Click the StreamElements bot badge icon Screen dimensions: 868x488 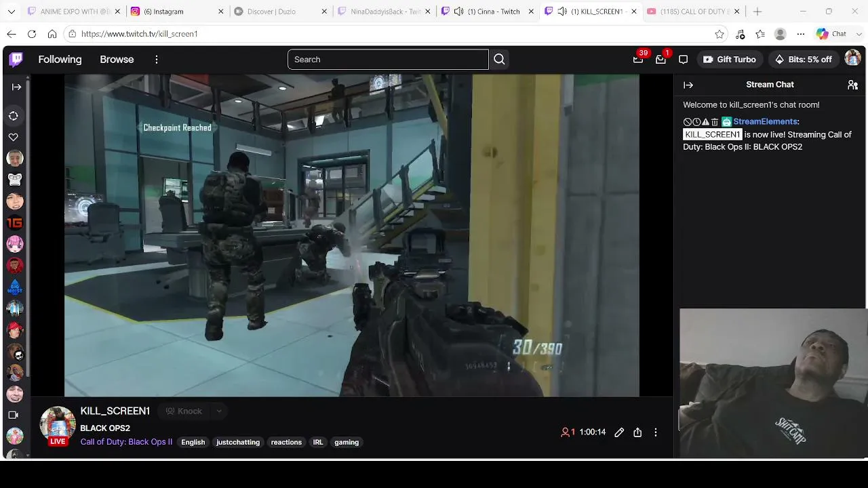(726, 122)
